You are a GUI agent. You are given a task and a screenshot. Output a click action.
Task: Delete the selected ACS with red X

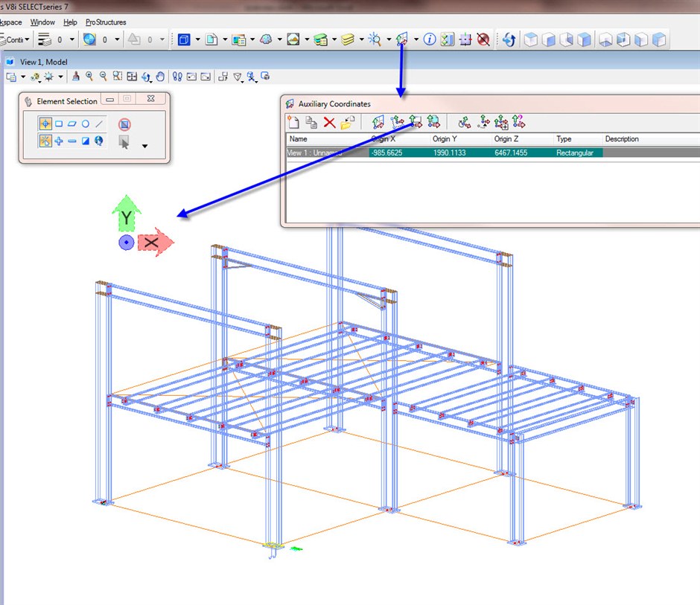coord(329,123)
